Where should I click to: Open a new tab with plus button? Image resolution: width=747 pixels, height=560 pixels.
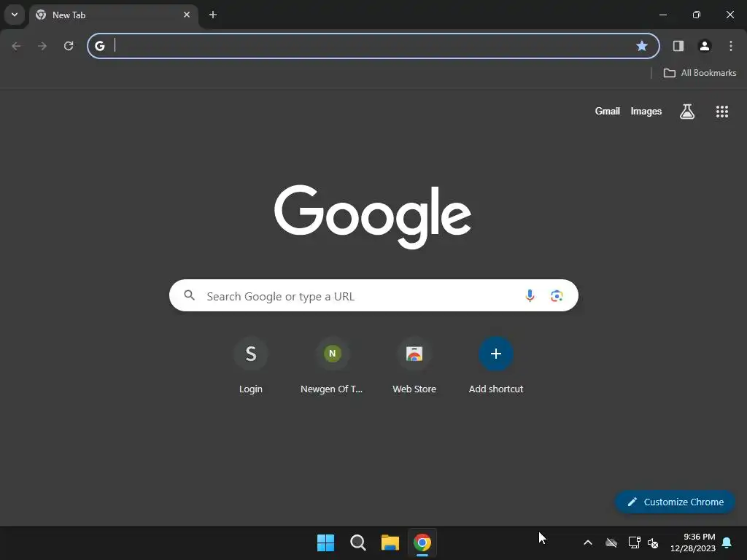[x=213, y=15]
